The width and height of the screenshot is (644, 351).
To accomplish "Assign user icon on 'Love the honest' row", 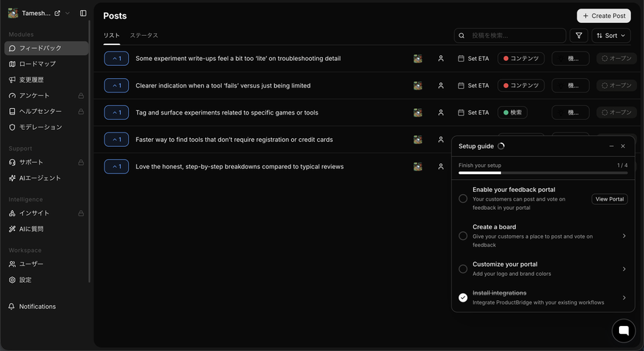I will click(x=441, y=166).
